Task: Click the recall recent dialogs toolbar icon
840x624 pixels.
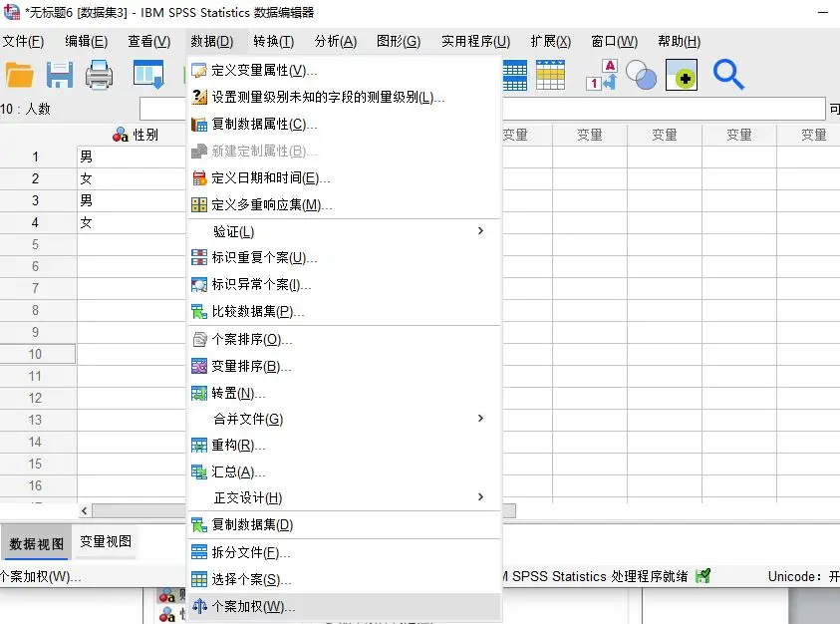Action: (x=148, y=75)
